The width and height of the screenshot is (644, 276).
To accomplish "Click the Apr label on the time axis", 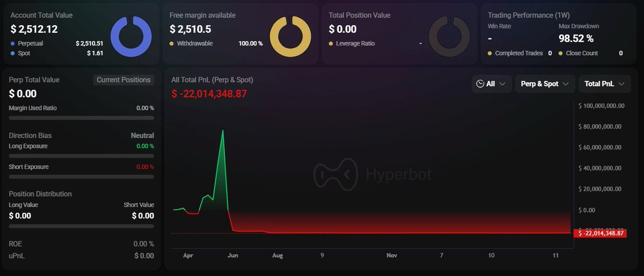I will pos(188,256).
